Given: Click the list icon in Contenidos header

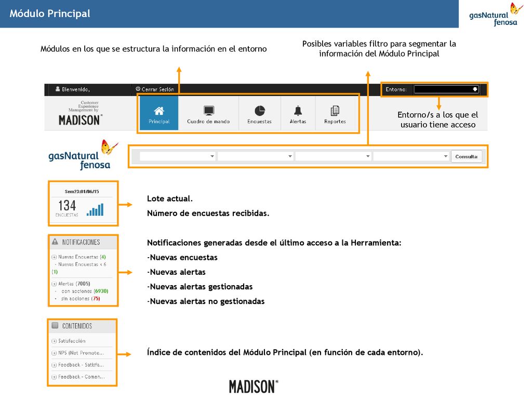Looking at the screenshot, I should point(55,325).
